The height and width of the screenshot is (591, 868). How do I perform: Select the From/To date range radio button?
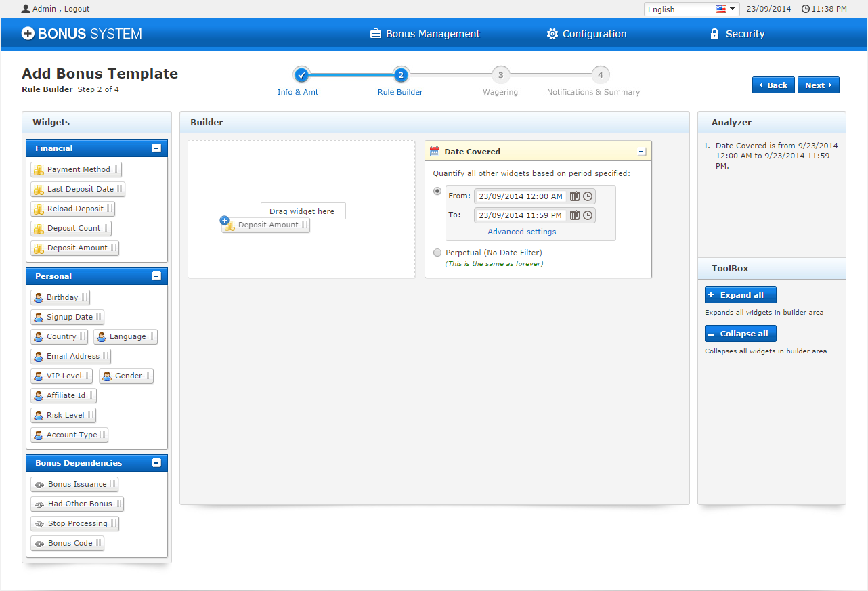coord(437,191)
